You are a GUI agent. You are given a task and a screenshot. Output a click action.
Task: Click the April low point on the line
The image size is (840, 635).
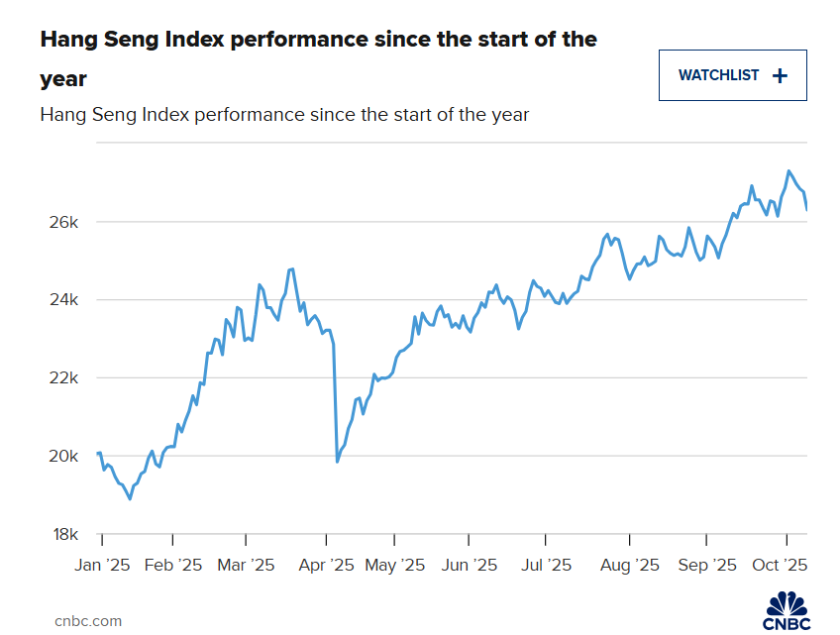[x=338, y=461]
